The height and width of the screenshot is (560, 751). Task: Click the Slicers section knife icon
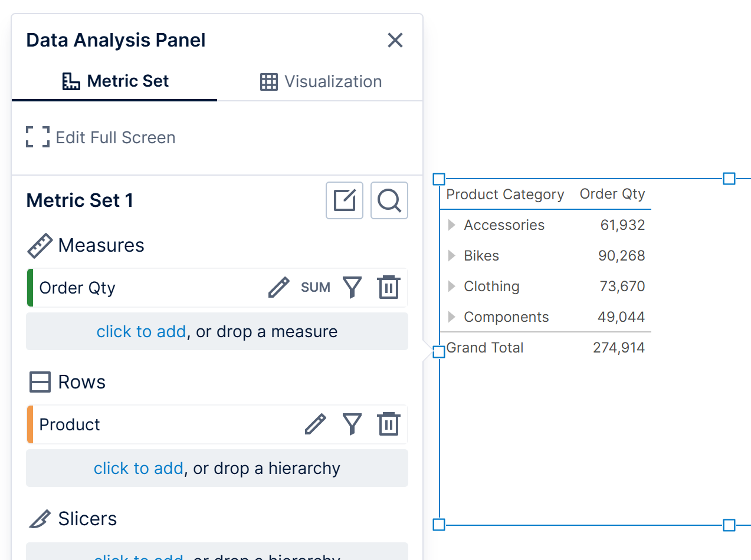[x=40, y=519]
